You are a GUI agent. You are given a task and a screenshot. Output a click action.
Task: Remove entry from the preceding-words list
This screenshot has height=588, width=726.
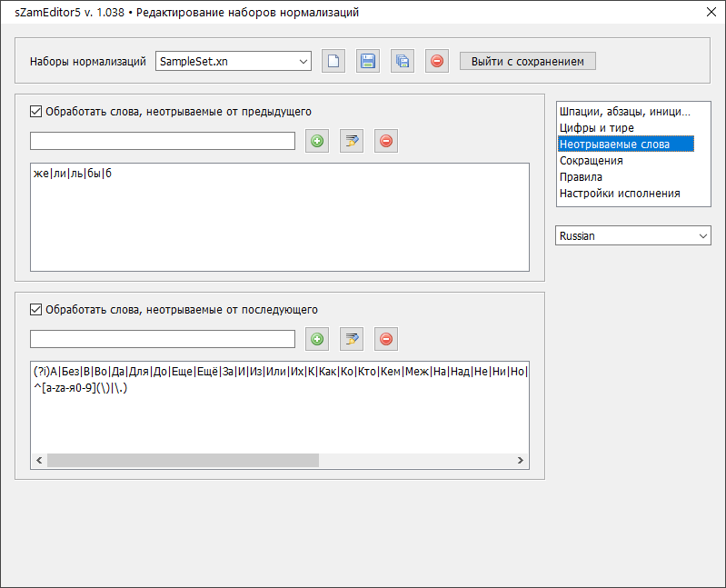386,141
